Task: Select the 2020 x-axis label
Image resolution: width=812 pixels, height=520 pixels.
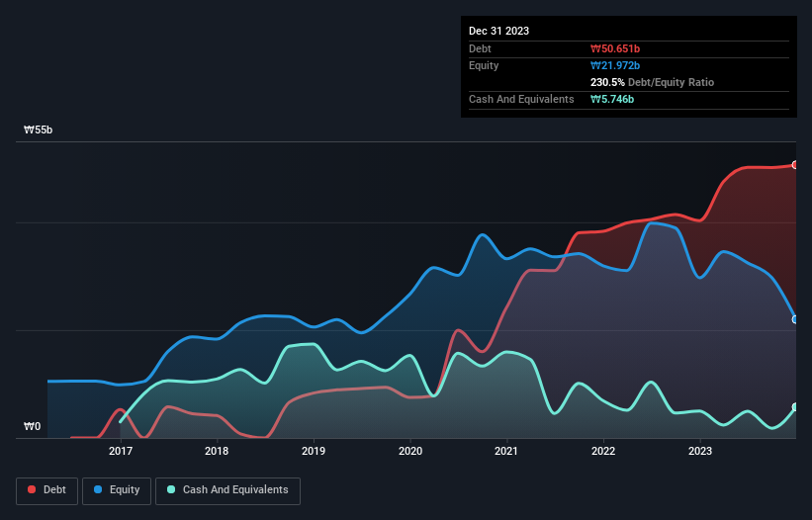Action: (410, 451)
